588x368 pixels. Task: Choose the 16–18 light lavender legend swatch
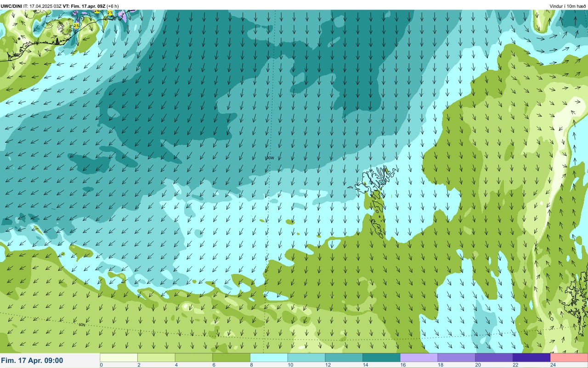pyautogui.click(x=419, y=357)
